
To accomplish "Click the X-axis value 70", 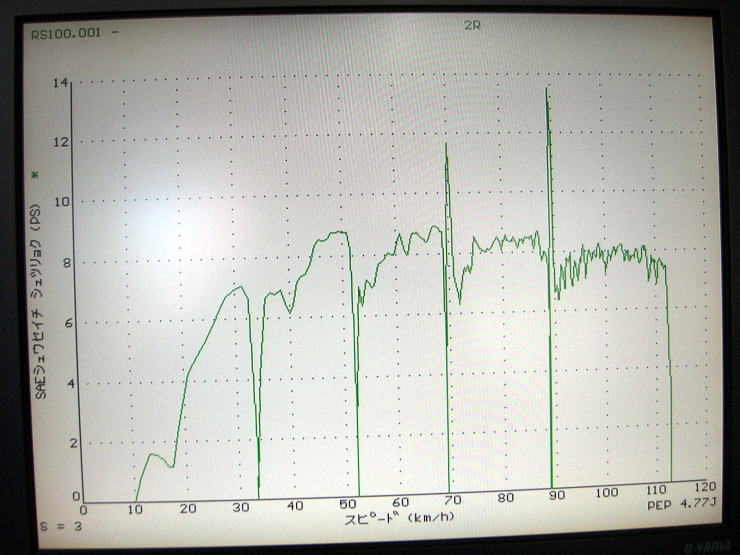I will coord(453,499).
